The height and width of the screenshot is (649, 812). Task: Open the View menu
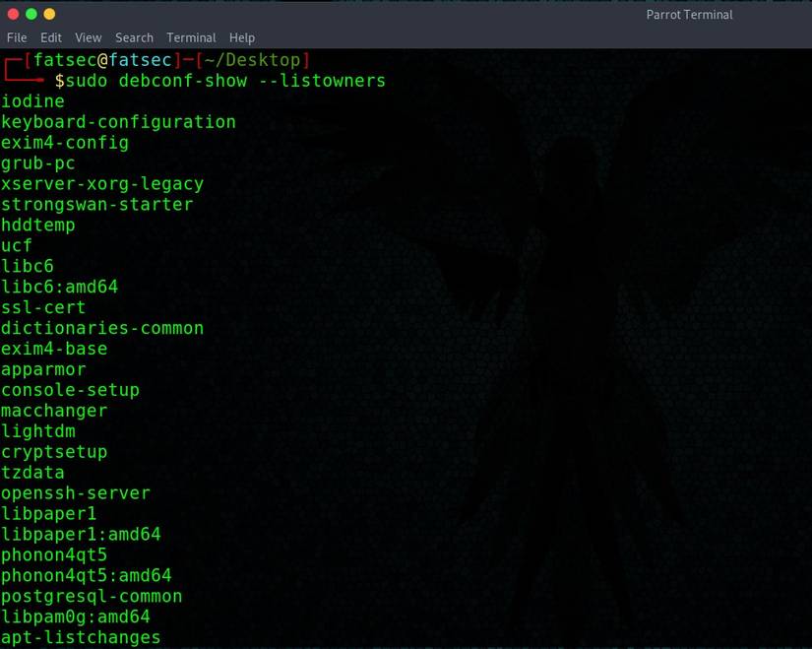coord(88,37)
